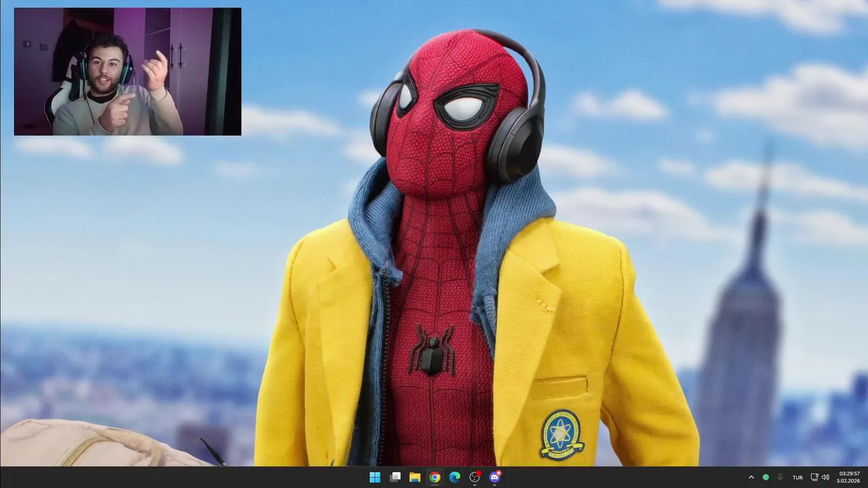This screenshot has width=868, height=488.
Task: Open the Windows Start menu
Action: (375, 477)
